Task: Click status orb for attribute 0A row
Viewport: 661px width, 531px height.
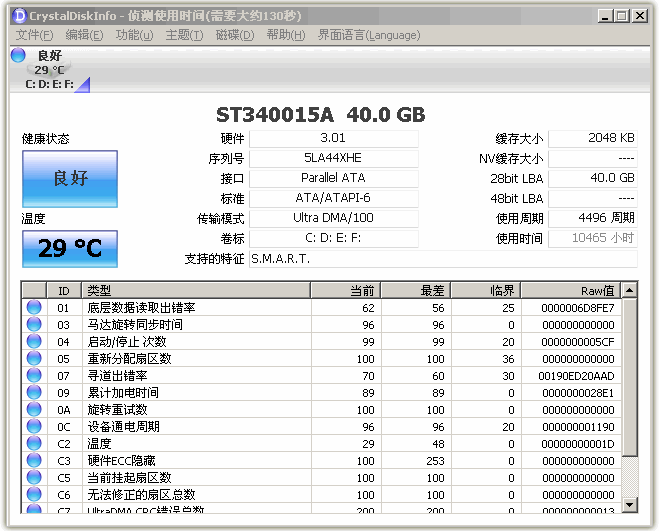Action: click(x=34, y=409)
